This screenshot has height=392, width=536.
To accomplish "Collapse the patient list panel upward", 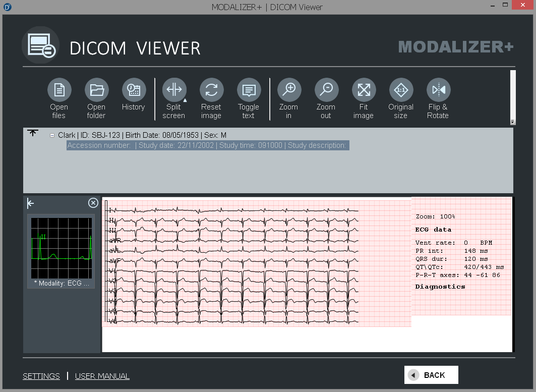I will [x=33, y=133].
